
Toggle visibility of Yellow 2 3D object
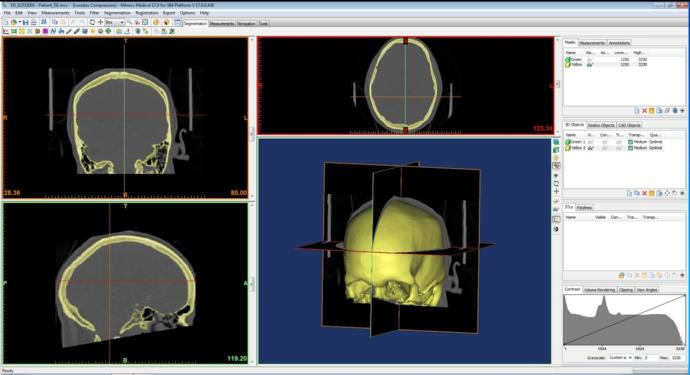[590, 148]
